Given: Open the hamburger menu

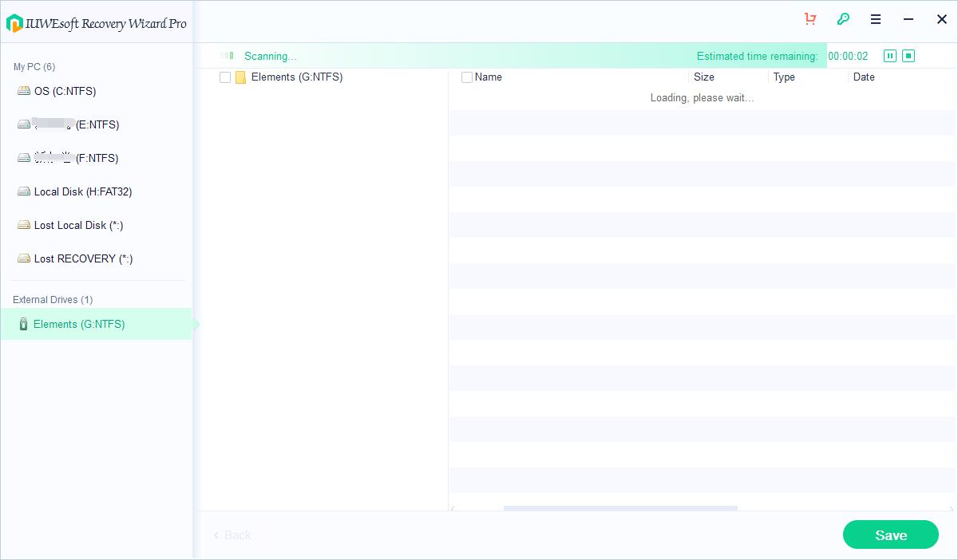Looking at the screenshot, I should (x=876, y=19).
